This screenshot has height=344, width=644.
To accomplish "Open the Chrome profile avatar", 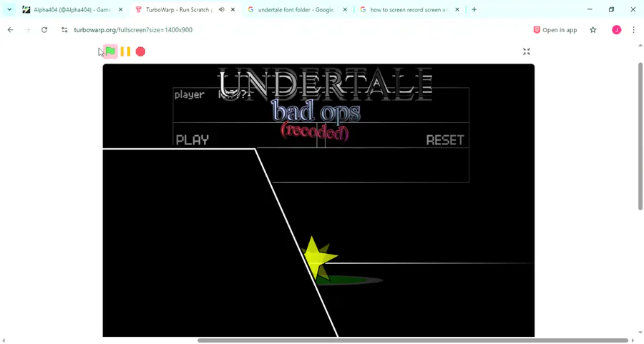I will tap(617, 29).
